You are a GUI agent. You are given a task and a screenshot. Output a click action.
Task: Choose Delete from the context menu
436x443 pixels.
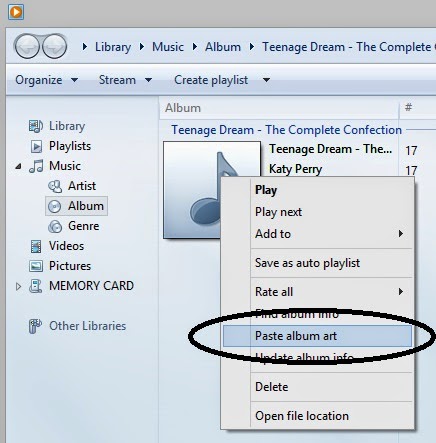coord(317,387)
